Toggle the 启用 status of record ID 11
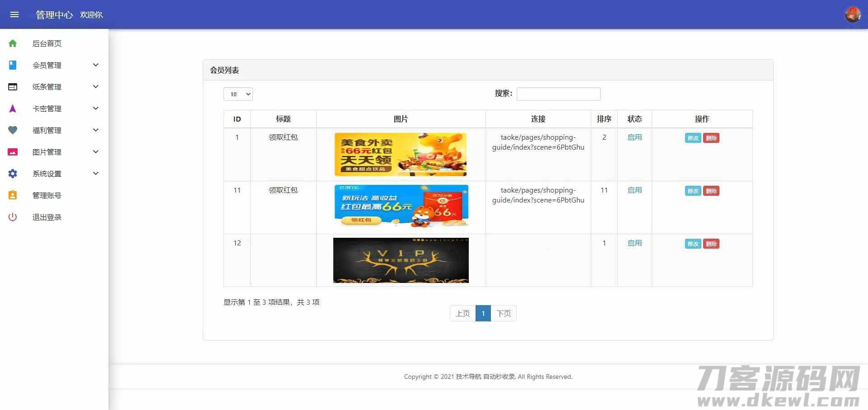The width and height of the screenshot is (868, 410). pyautogui.click(x=634, y=190)
